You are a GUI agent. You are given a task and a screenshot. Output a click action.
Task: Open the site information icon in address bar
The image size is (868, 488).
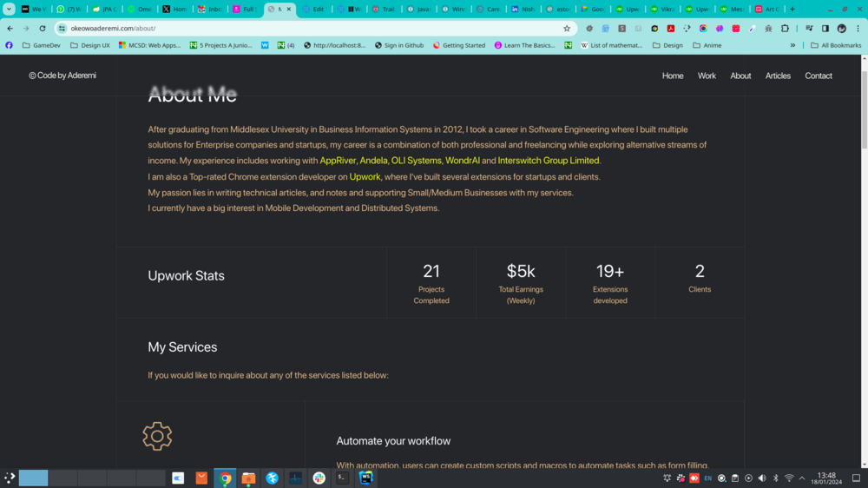(x=62, y=29)
